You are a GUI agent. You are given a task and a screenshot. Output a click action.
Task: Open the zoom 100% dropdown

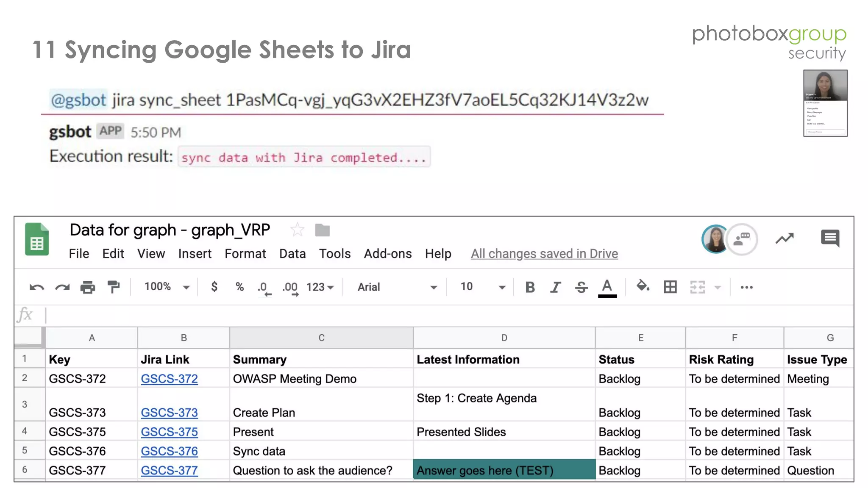(x=167, y=287)
